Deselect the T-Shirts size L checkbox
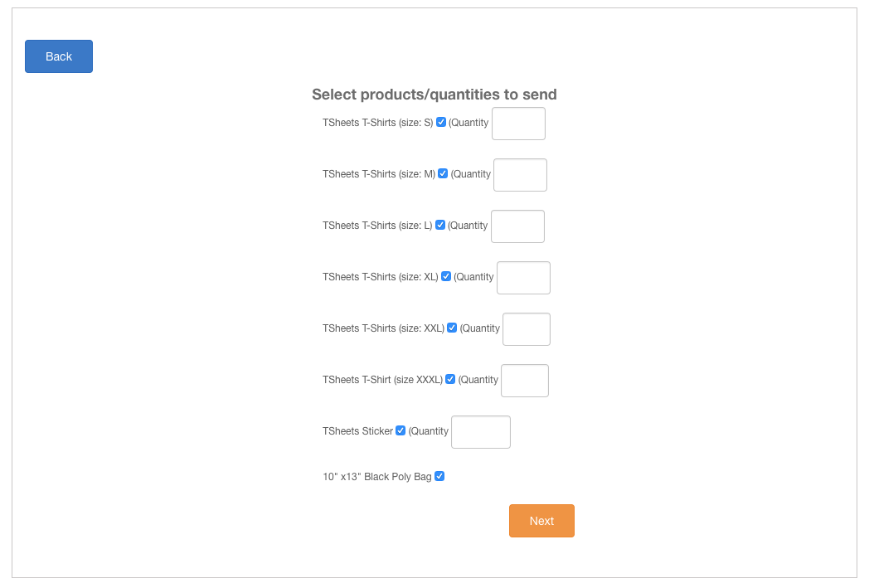Image resolution: width=869 pixels, height=588 pixels. point(440,225)
